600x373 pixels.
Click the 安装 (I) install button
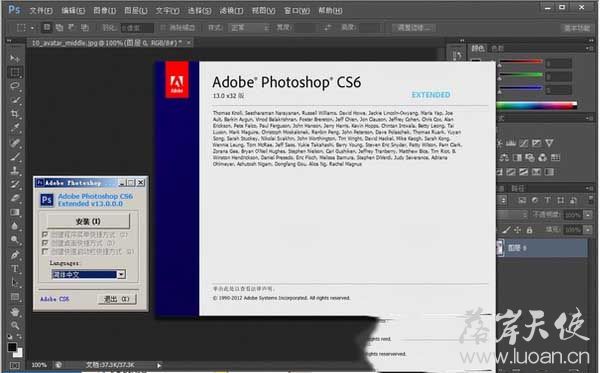(88, 221)
